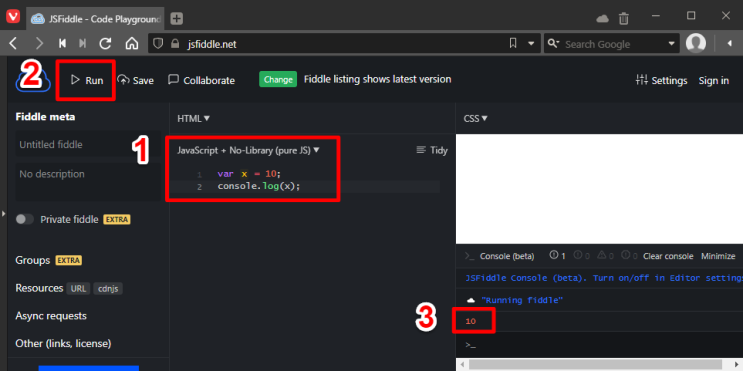Click the padlock site info icon
Viewport: 743px width, 371px height.
pyautogui.click(x=175, y=44)
